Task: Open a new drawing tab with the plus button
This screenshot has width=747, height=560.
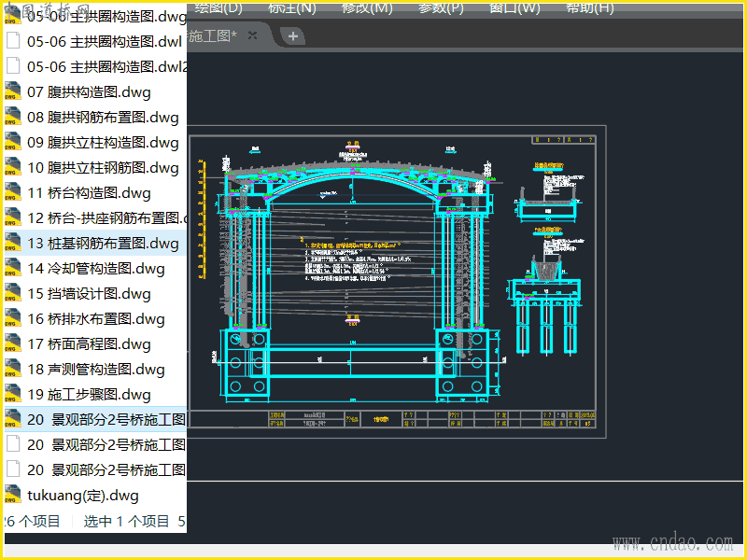Action: tap(292, 35)
